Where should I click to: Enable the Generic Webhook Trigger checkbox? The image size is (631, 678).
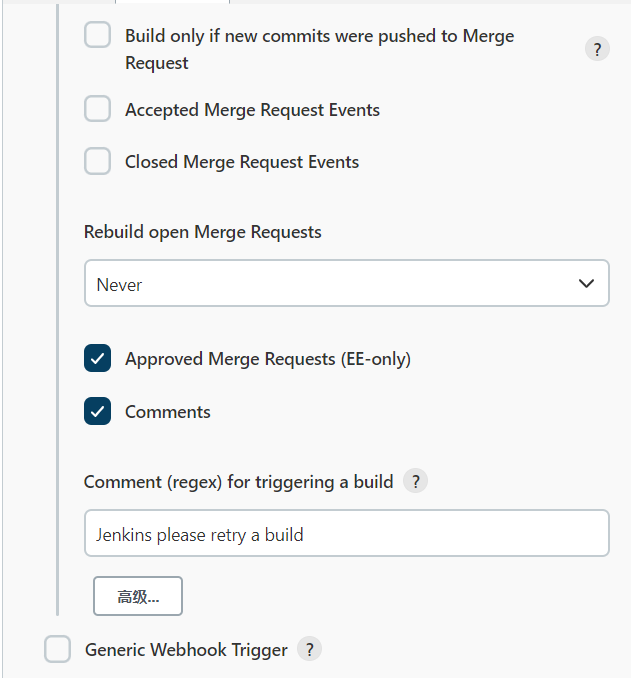58,649
